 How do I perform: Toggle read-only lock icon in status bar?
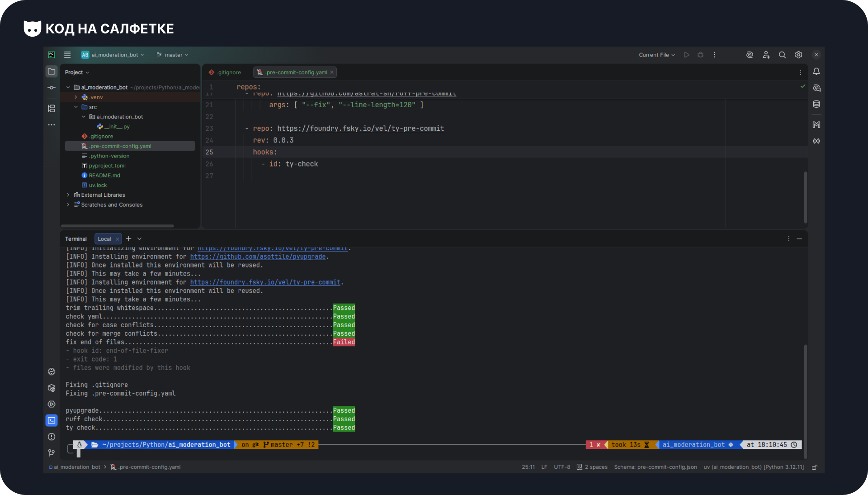click(815, 467)
